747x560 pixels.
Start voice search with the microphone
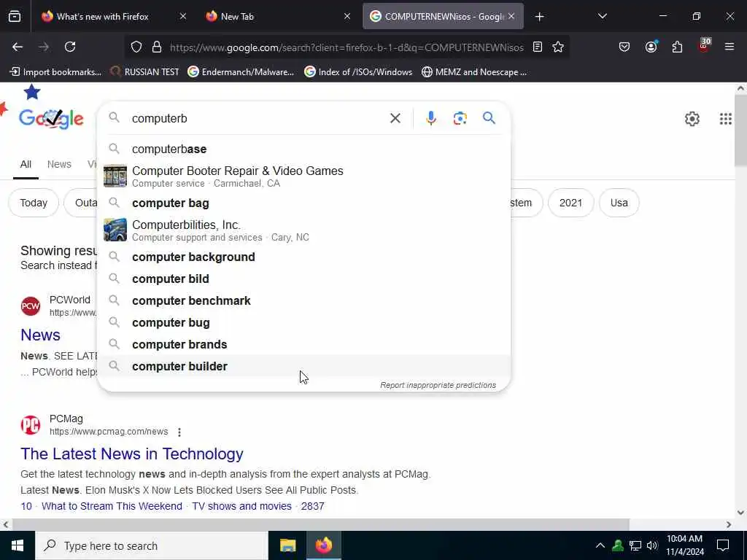[430, 118]
